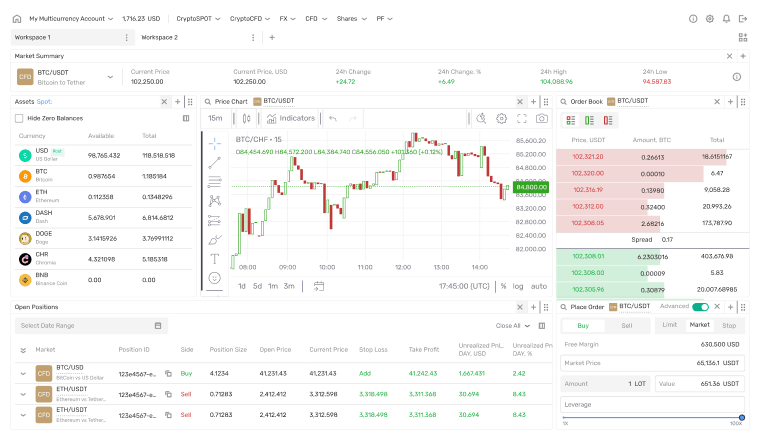Take a chart snapshot with camera icon
The image size is (760, 440).
pos(541,118)
